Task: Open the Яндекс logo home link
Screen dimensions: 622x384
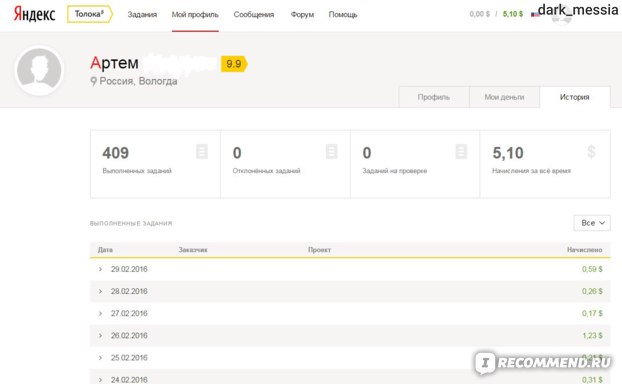Action: point(34,14)
